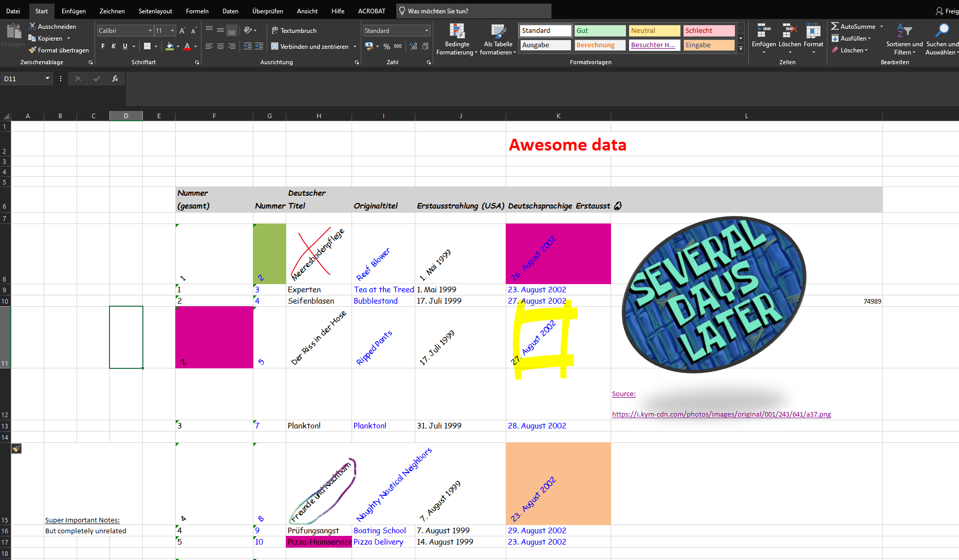959x560 pixels.
Task: Click the percent number format icon
Action: [386, 46]
